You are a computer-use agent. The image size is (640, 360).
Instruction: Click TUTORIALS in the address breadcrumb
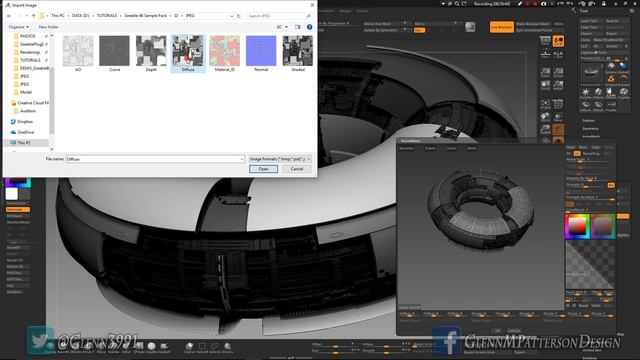click(x=107, y=16)
